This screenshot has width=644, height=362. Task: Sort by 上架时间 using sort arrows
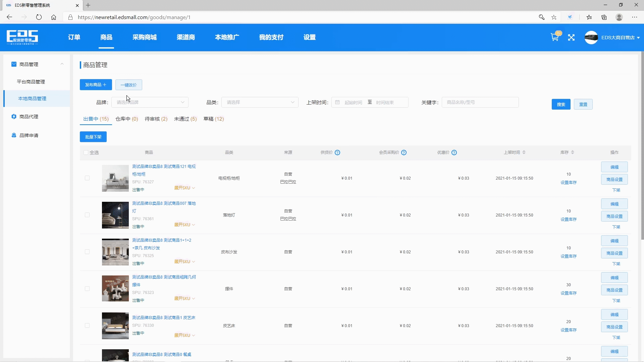click(x=524, y=153)
